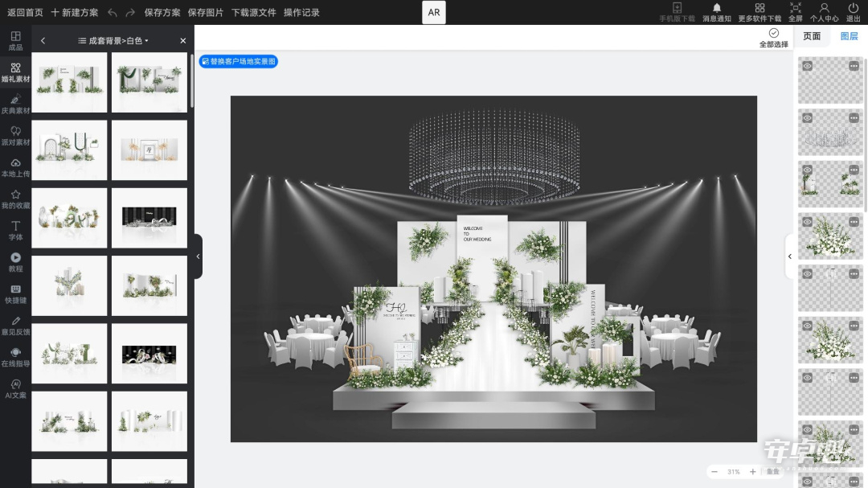Open more options on the sixth layer

[x=854, y=326]
